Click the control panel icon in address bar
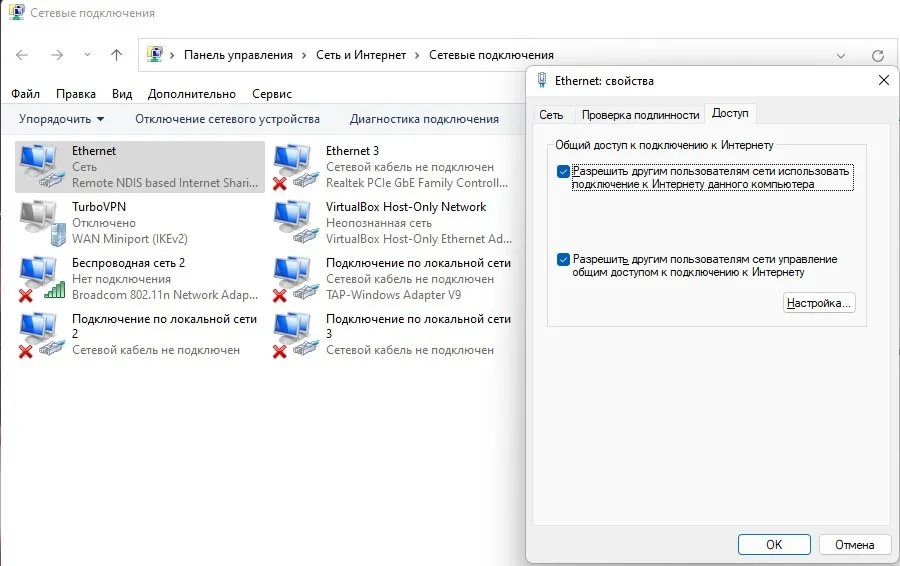Viewport: 900px width, 566px height. coord(154,55)
